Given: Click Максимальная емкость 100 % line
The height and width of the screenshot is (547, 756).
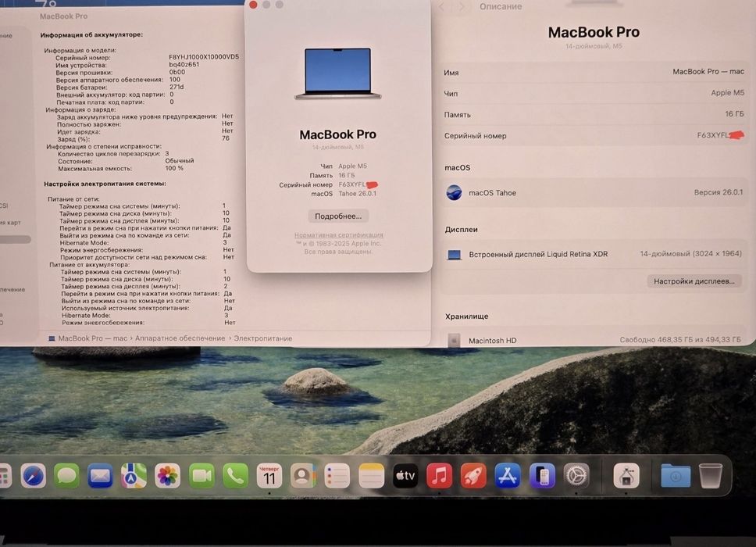Looking at the screenshot, I should pos(120,168).
